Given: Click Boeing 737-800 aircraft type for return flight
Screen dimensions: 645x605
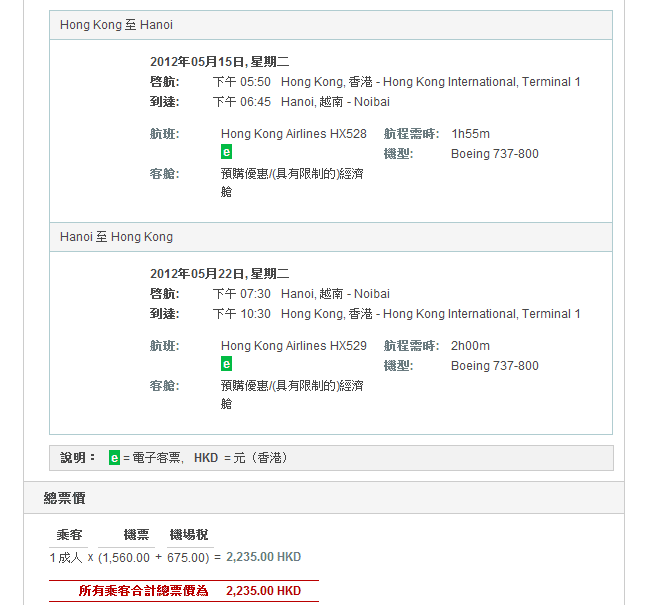Looking at the screenshot, I should click(494, 366).
